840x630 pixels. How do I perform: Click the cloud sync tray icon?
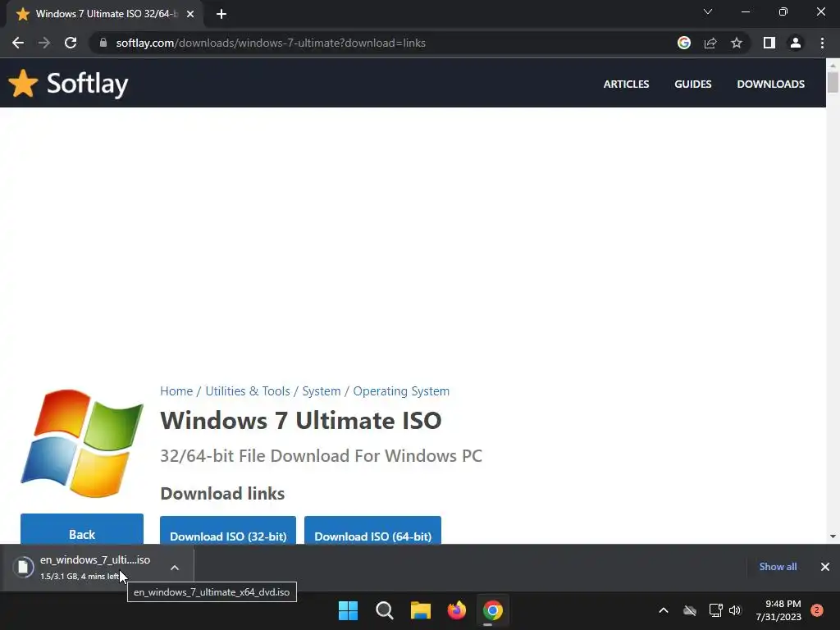(690, 610)
